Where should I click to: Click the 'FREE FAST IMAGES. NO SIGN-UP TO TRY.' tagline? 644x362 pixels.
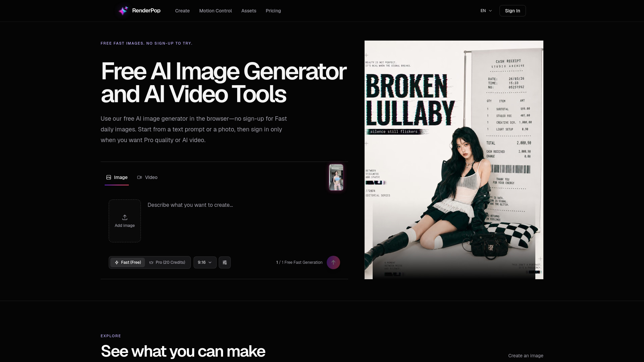(x=147, y=43)
